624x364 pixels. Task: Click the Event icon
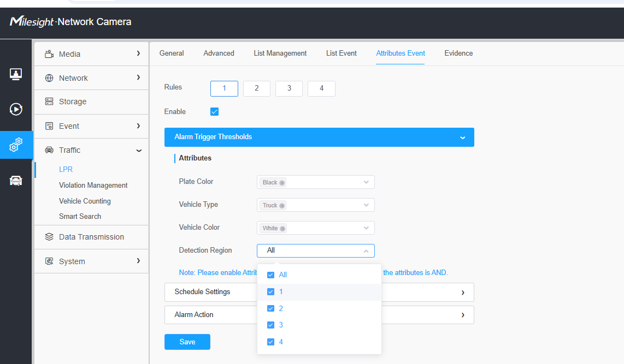tap(49, 126)
